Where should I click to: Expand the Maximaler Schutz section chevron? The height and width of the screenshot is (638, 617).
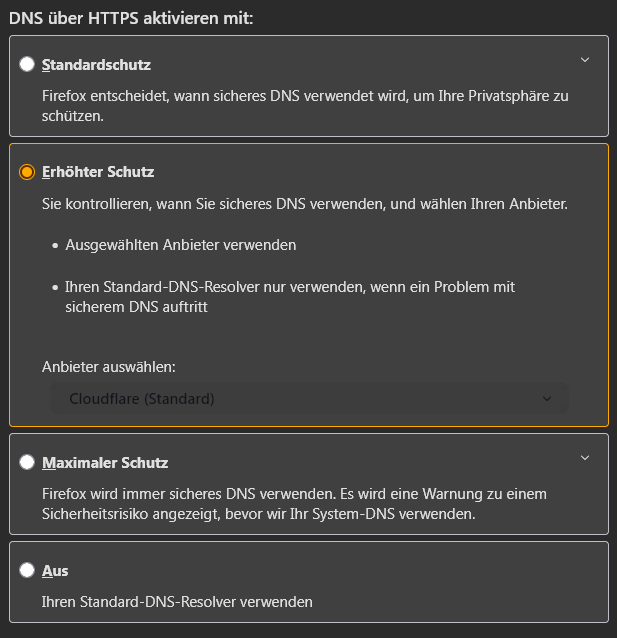coord(585,458)
